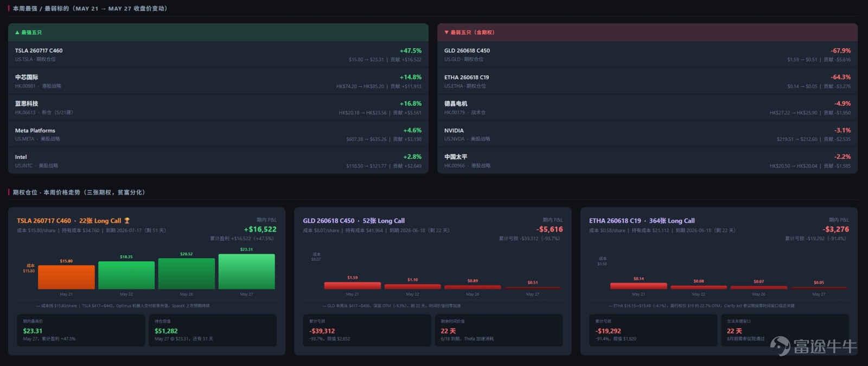Click the +47.5% gain on the TSLA row
The height and width of the screenshot is (366, 868).
coord(411,50)
